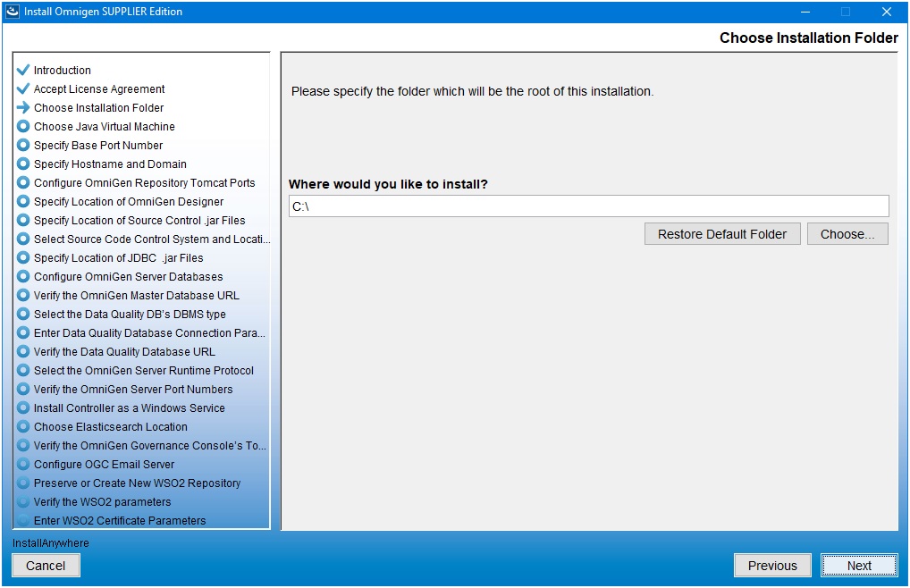Select the Specify Base Port Number text

coord(98,145)
